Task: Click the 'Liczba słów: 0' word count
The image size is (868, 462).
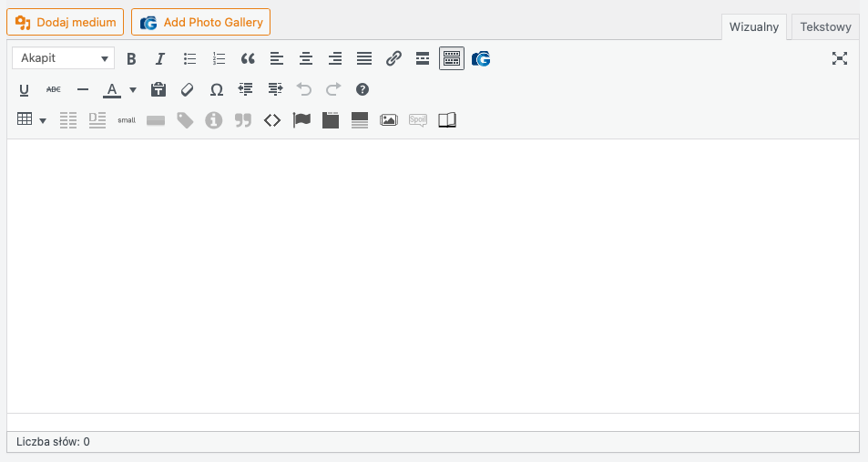Action: (x=53, y=442)
